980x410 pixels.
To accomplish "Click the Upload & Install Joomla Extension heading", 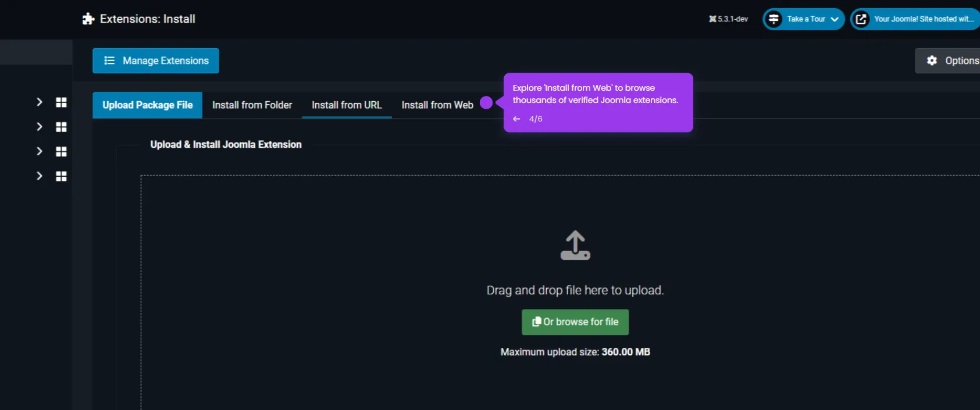I will click(x=226, y=144).
